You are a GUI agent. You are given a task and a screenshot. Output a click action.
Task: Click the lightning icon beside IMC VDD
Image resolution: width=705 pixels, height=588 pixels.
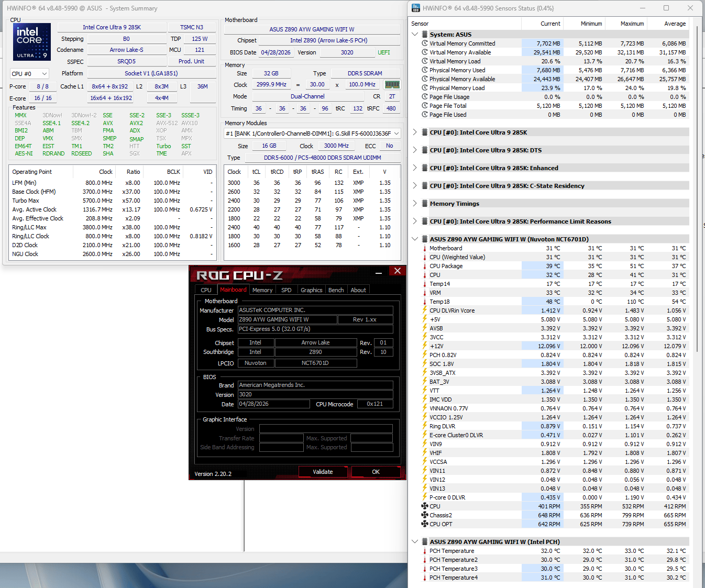tap(425, 400)
